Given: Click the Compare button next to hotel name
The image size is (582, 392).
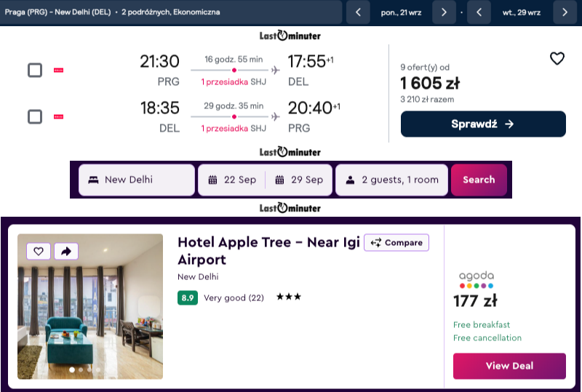Looking at the screenshot, I should [x=396, y=242].
